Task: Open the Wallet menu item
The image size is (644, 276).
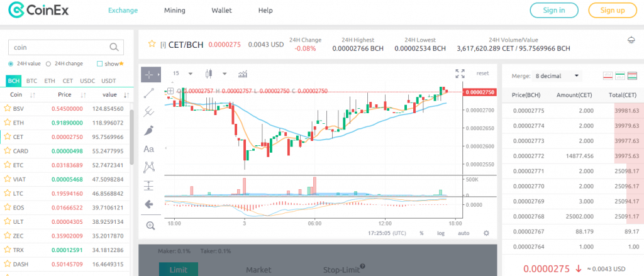Action: coord(222,11)
